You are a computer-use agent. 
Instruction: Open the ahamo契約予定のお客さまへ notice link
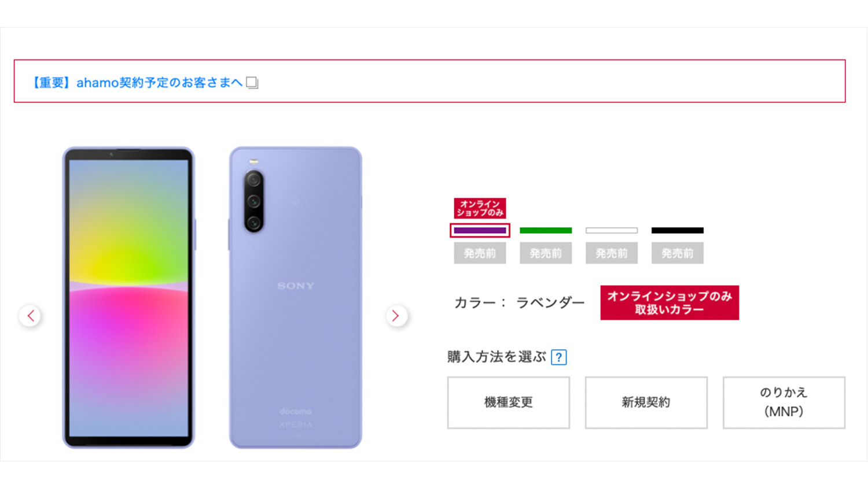click(x=137, y=83)
